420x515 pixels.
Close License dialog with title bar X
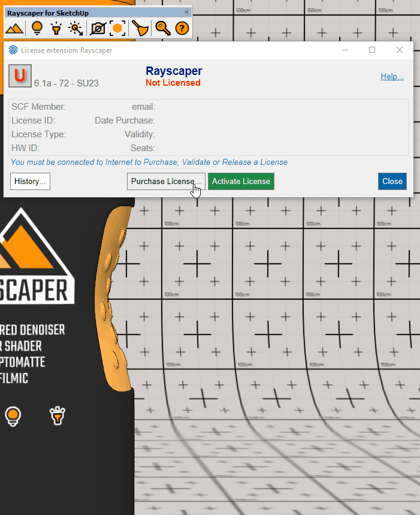399,50
